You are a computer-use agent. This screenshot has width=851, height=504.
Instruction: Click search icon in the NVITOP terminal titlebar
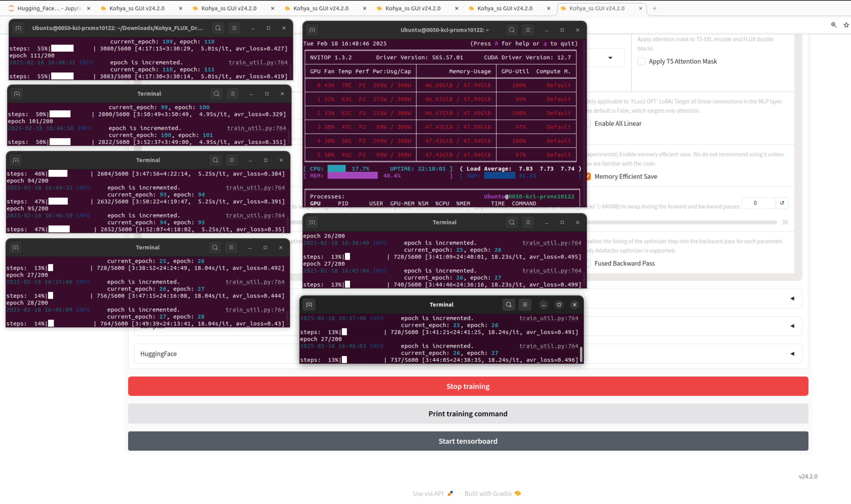(512, 30)
